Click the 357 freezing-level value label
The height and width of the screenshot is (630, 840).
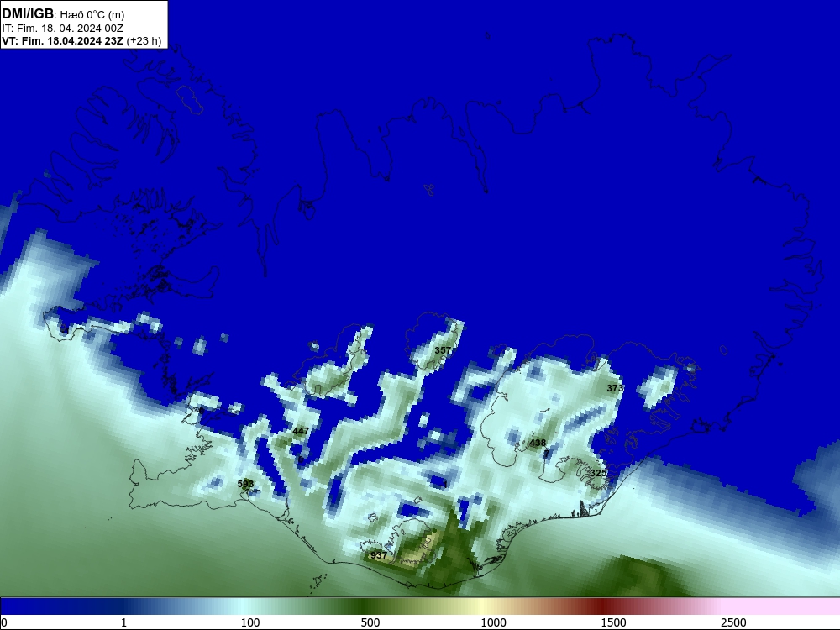443,350
